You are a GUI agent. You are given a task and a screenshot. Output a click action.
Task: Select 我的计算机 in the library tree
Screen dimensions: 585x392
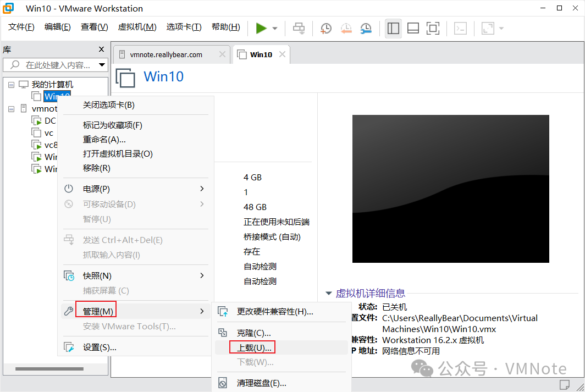[52, 85]
